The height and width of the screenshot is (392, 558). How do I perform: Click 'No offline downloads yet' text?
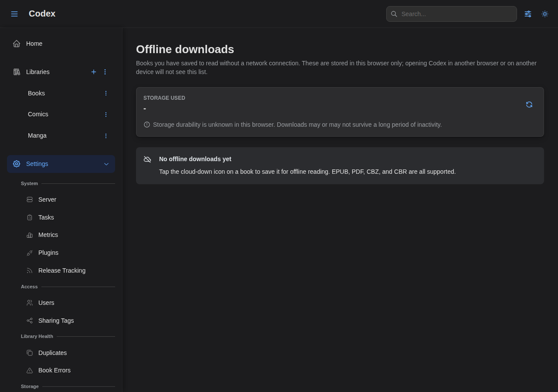195,159
